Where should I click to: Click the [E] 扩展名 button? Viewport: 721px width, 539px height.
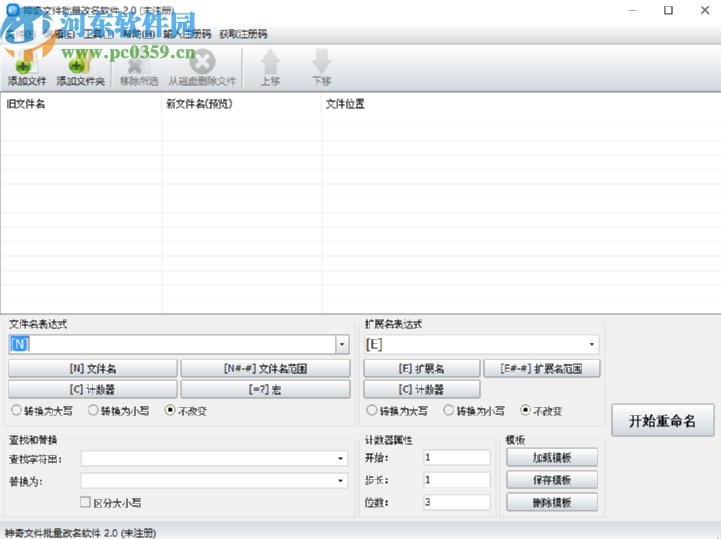422,369
